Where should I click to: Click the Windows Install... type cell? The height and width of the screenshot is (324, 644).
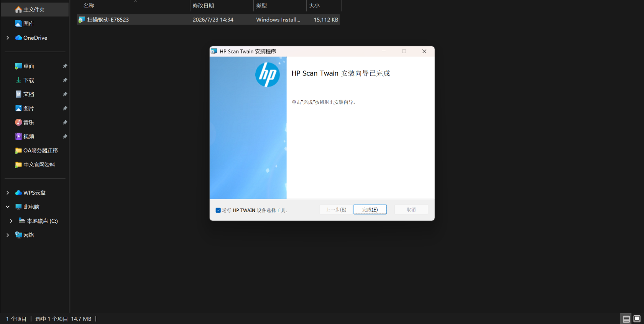click(x=278, y=20)
